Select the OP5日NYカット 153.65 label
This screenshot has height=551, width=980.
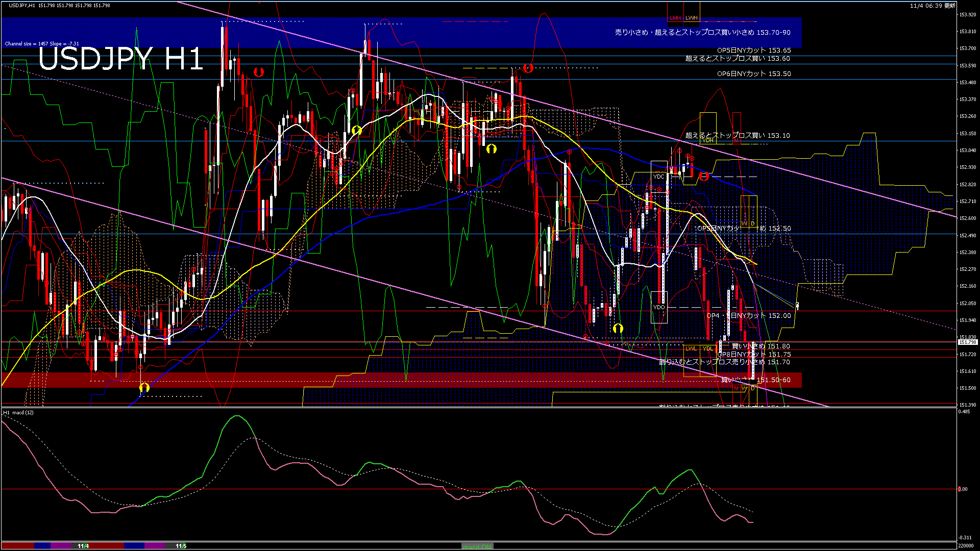click(754, 51)
